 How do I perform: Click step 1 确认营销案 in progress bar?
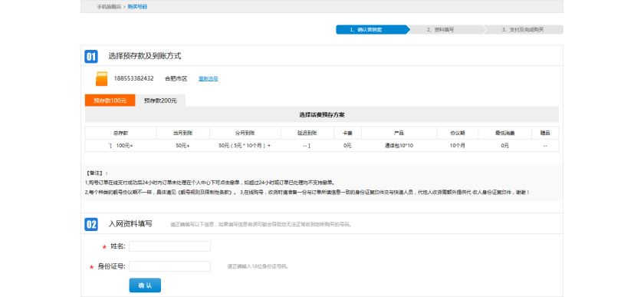pos(373,30)
